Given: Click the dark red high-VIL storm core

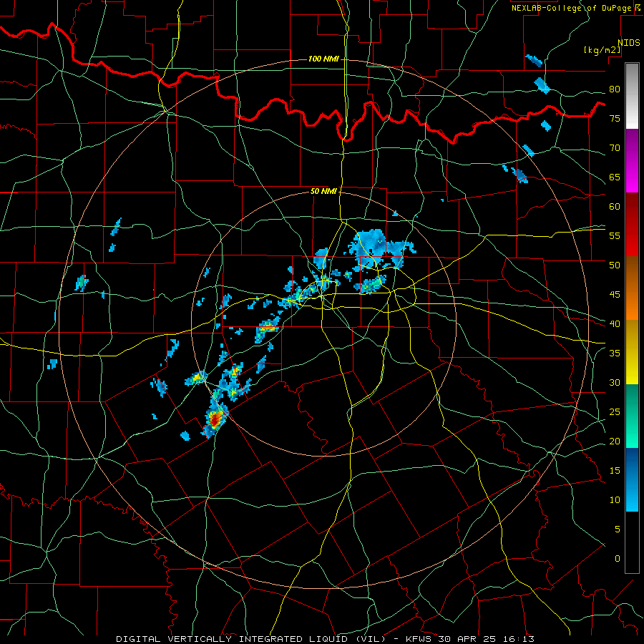Looking at the screenshot, I should click(215, 420).
